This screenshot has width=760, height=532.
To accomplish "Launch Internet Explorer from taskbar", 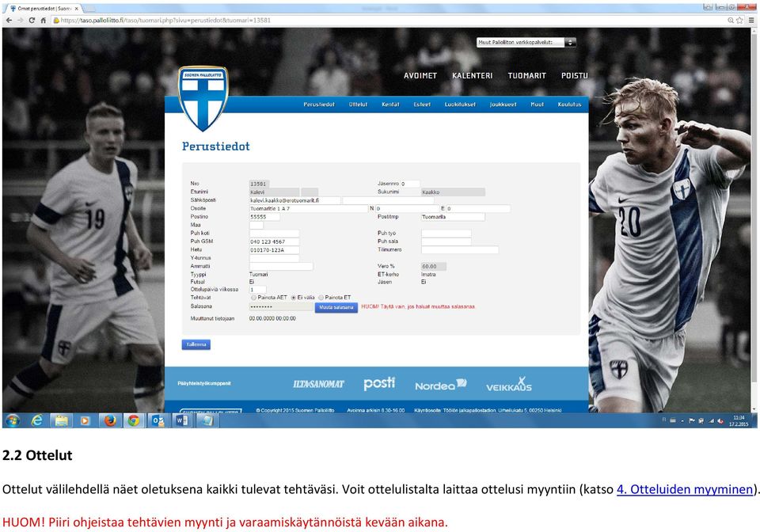I will pos(37,420).
